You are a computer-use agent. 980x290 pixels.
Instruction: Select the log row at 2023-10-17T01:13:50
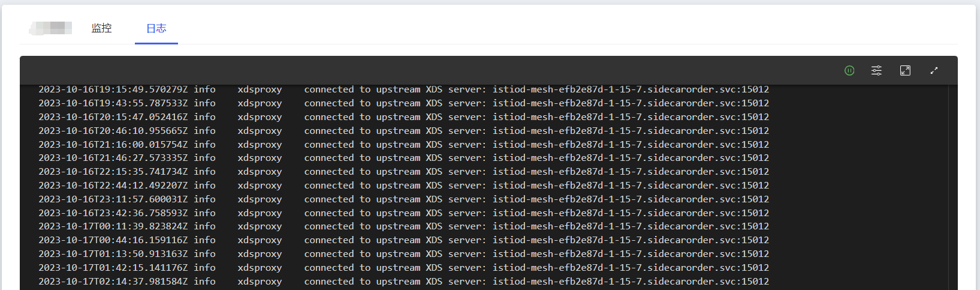tap(404, 254)
